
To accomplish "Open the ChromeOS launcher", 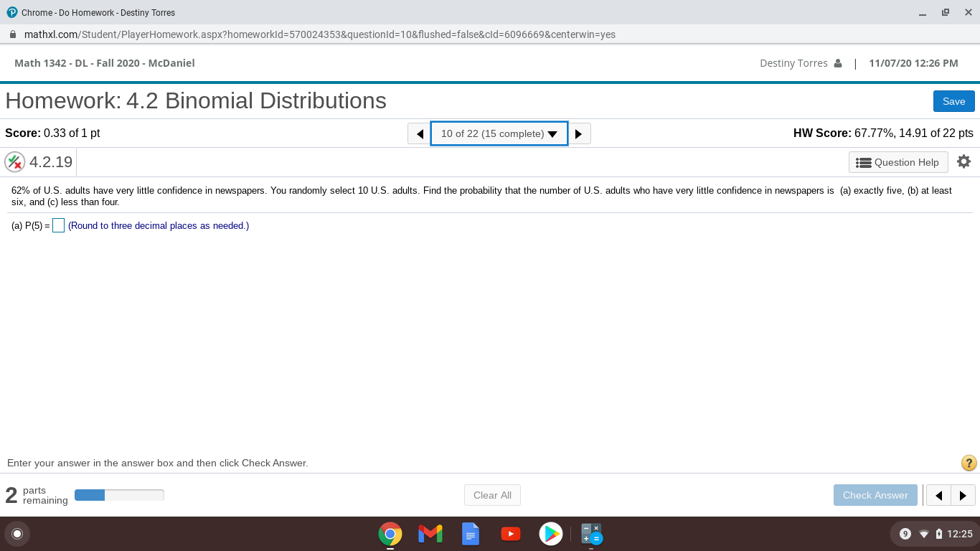I will coord(17,534).
